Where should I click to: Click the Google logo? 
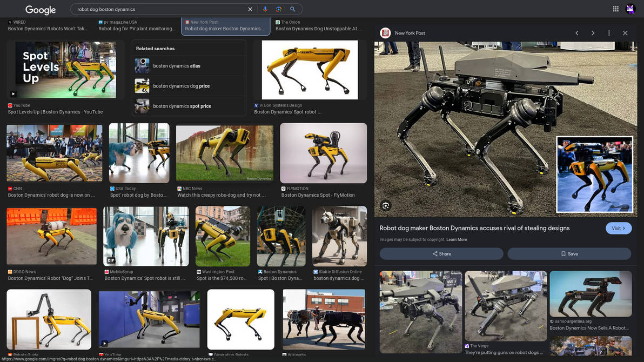[40, 9]
